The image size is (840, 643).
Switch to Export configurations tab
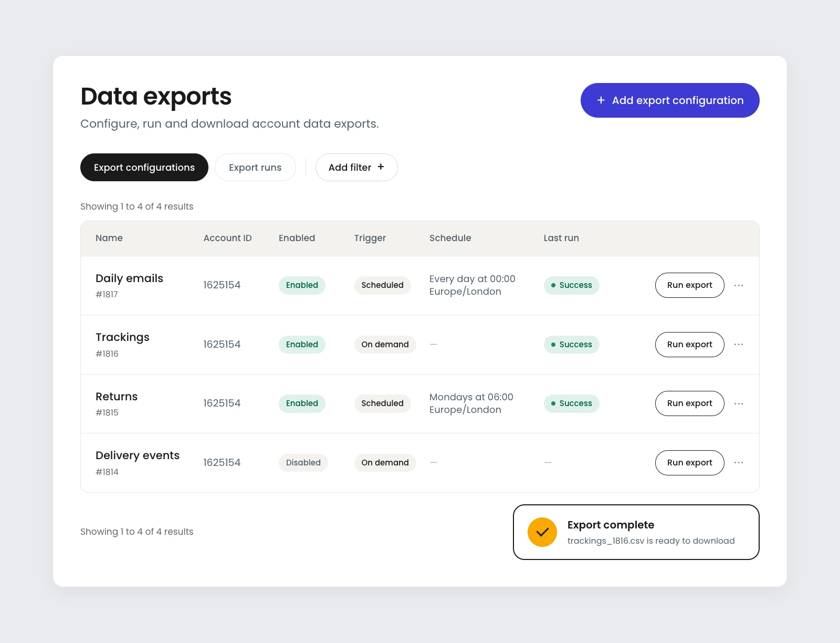144,167
